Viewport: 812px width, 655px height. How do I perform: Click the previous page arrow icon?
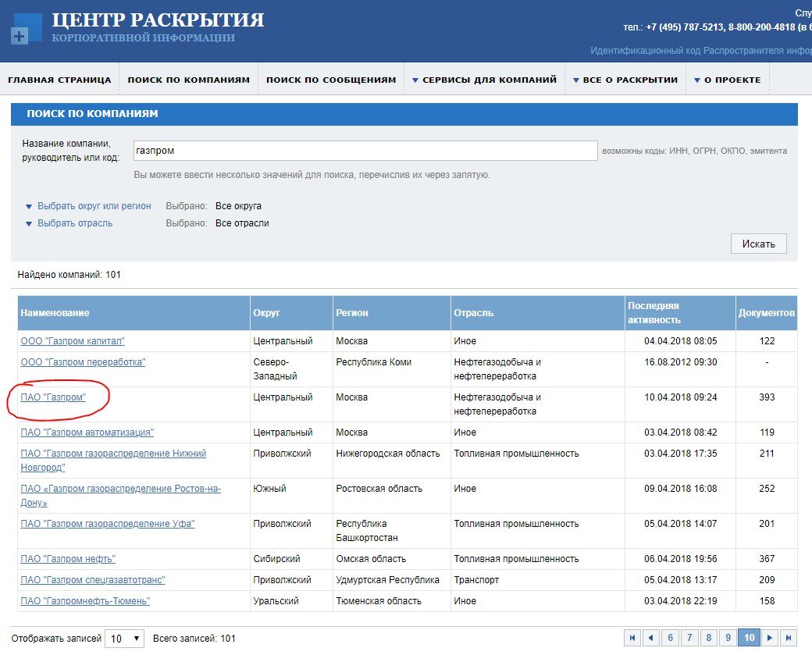(651, 638)
